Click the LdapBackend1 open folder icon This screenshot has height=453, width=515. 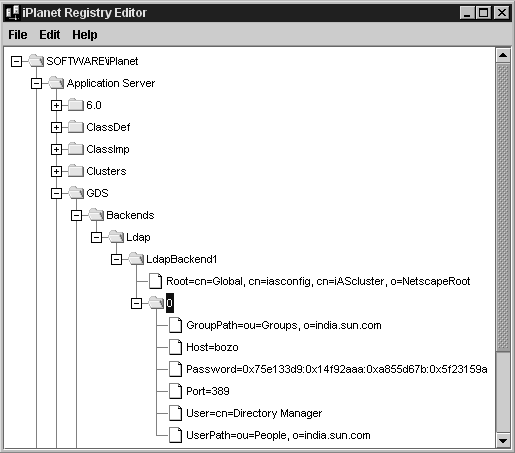(x=136, y=259)
